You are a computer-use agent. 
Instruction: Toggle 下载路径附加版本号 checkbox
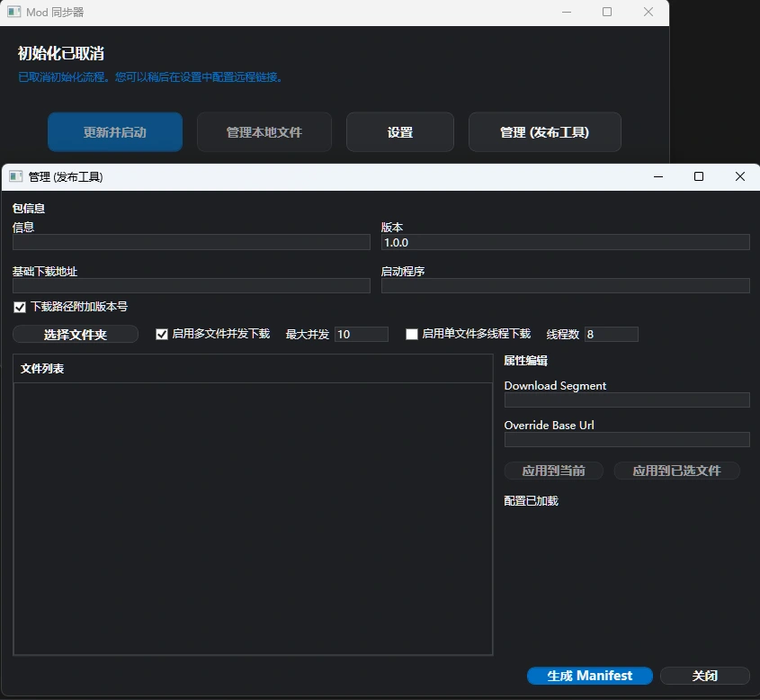point(20,308)
